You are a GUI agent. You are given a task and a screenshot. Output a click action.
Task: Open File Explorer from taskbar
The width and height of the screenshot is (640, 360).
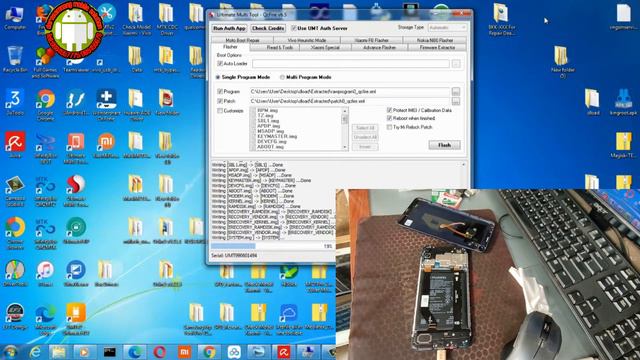(x=59, y=352)
